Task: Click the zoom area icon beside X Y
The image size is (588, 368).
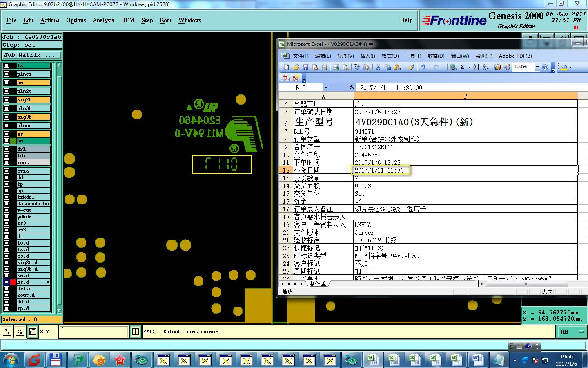Action: [x=7, y=332]
